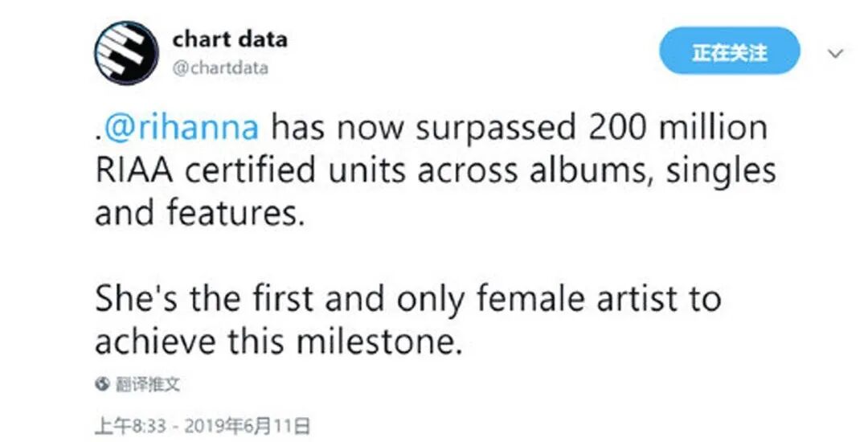
Task: Open the tweet options chevron menu
Action: pos(836,54)
